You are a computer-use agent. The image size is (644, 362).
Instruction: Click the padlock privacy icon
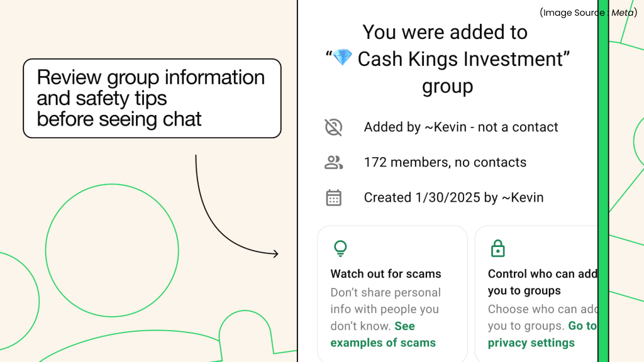pyautogui.click(x=497, y=249)
